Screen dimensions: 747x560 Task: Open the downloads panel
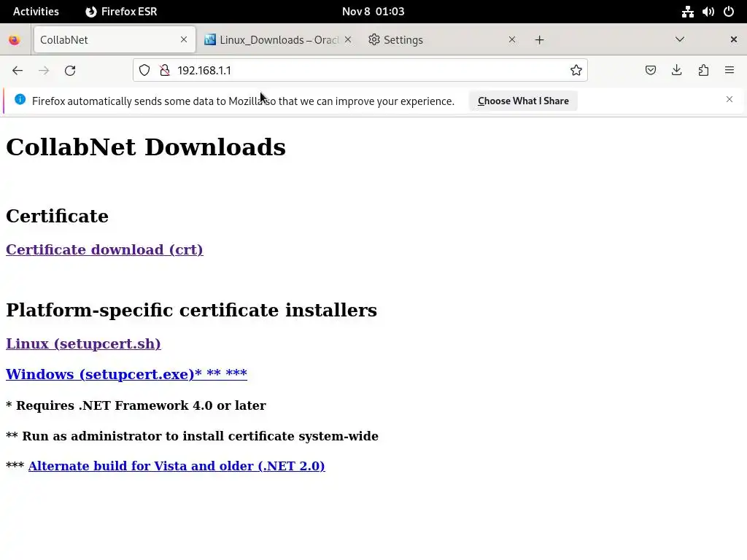tap(676, 71)
